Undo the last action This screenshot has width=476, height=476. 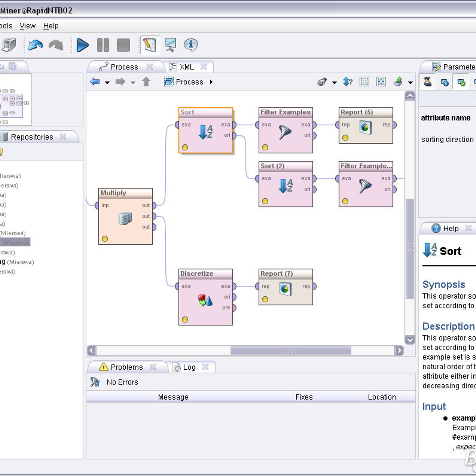(35, 45)
